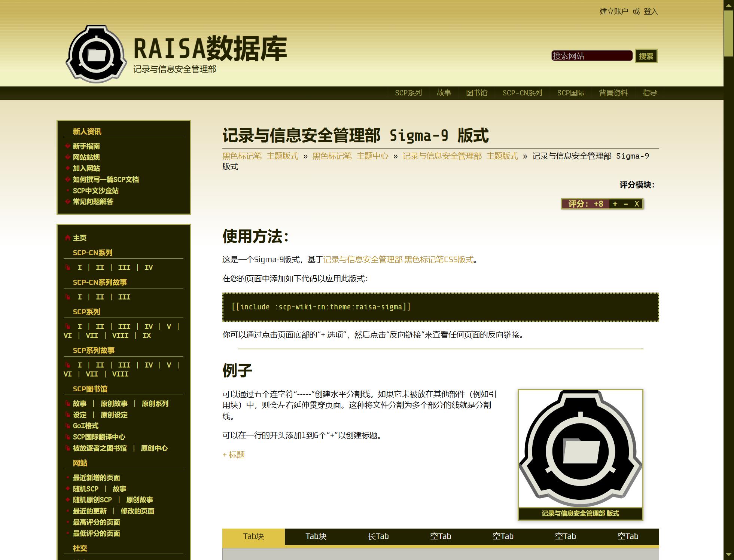734x560 pixels.
Task: Open the 记录与信息安全管理部 黑色标记笔CSS版式 link
Action: pyautogui.click(x=399, y=260)
